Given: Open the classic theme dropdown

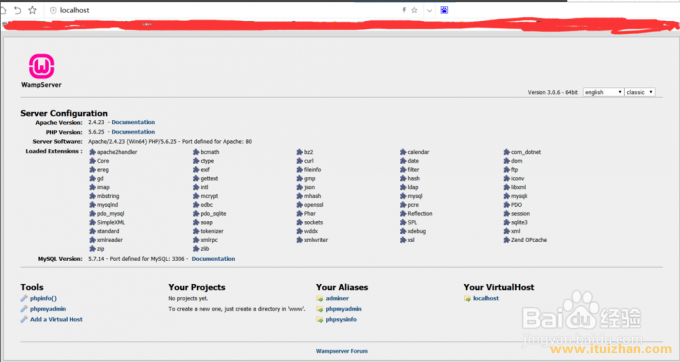Looking at the screenshot, I should point(640,92).
